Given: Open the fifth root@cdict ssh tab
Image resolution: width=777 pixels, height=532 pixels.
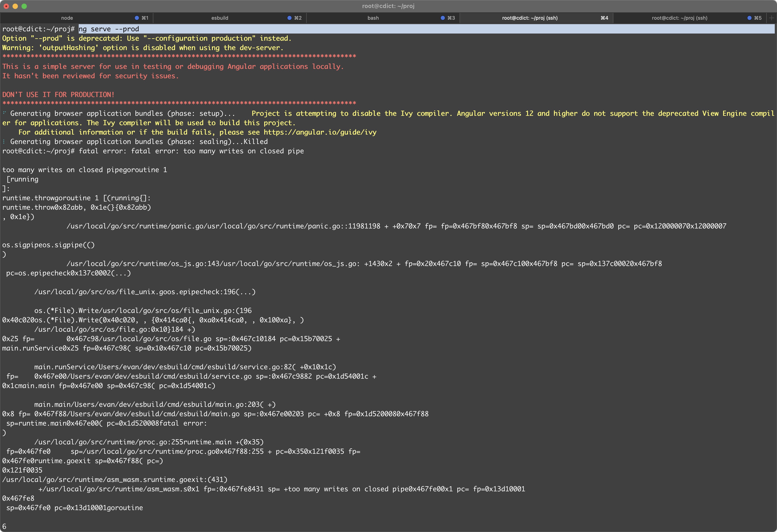Looking at the screenshot, I should pyautogui.click(x=679, y=18).
